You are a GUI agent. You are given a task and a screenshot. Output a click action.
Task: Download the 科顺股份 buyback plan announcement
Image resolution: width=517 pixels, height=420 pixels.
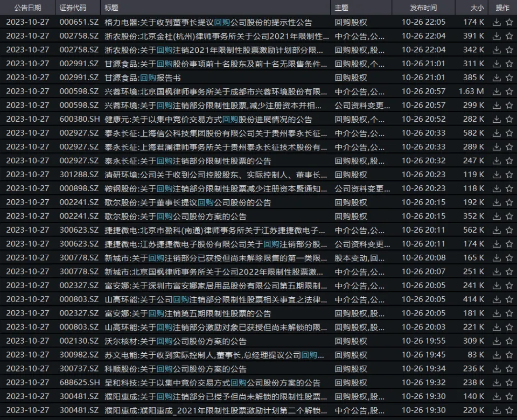(x=497, y=368)
